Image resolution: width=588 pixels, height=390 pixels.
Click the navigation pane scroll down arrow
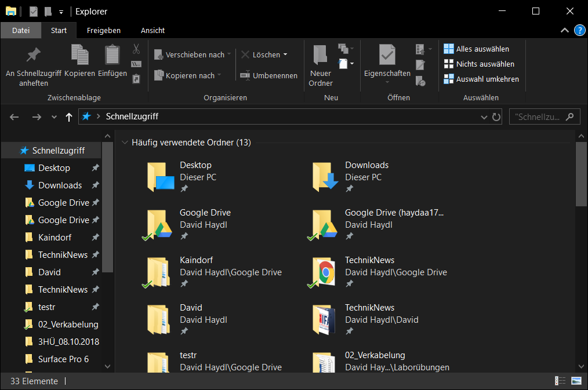[x=108, y=366]
